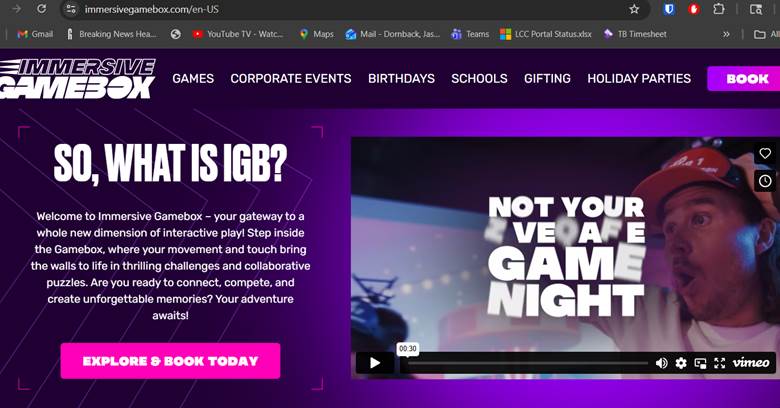The height and width of the screenshot is (408, 780).
Task: Click the Bitwarden shield extension icon
Action: coord(669,9)
